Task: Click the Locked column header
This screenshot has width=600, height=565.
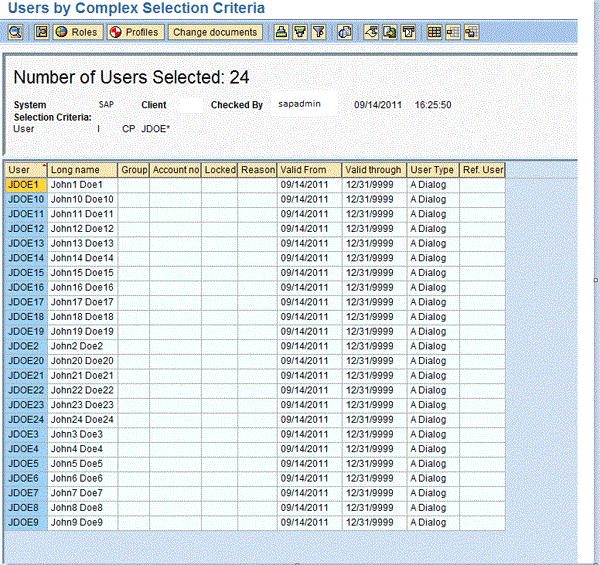Action: (219, 170)
